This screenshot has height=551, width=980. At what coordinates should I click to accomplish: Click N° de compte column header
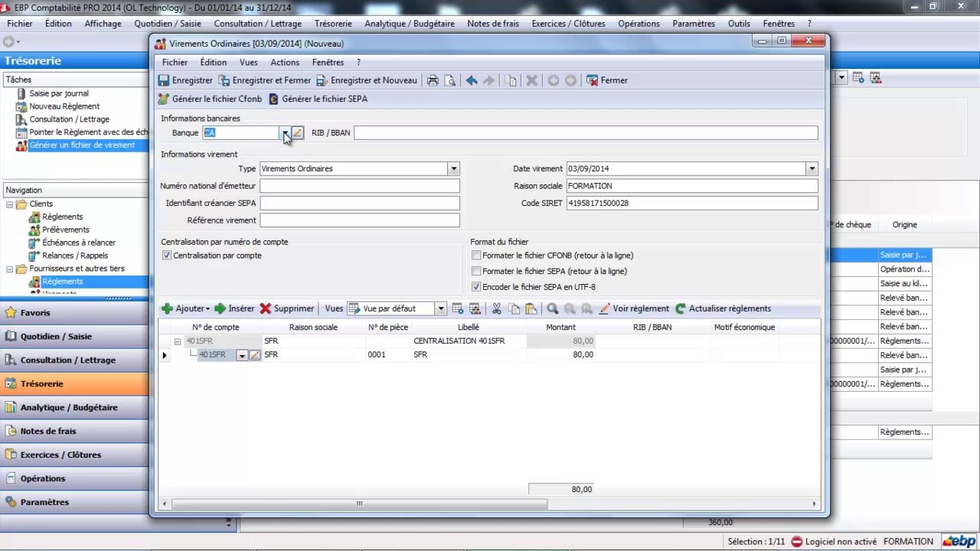[216, 327]
